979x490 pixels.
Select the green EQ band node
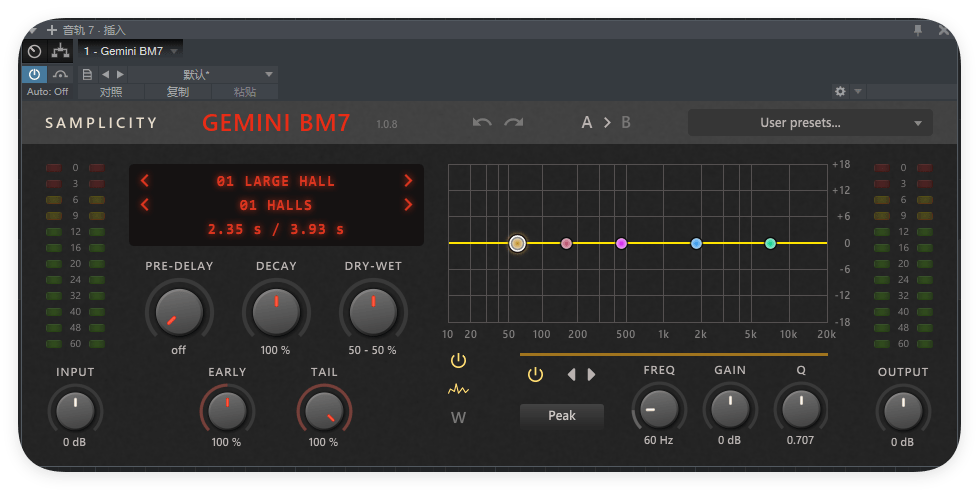(770, 243)
